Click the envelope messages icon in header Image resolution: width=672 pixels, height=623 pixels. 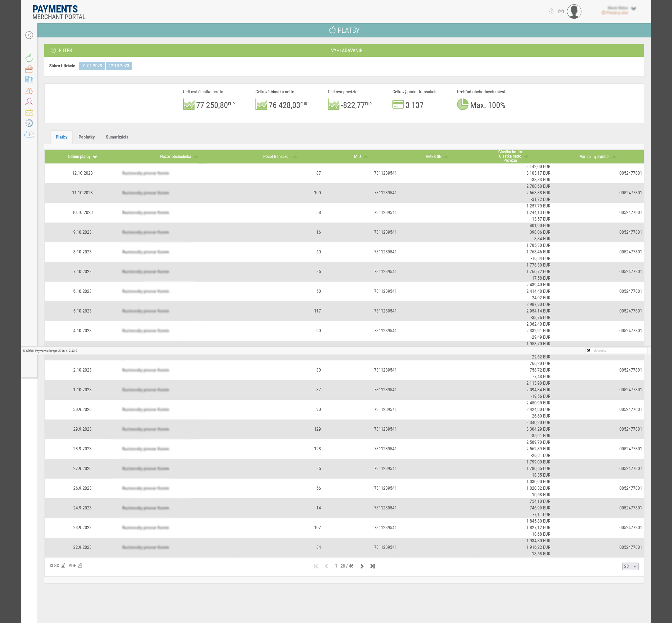coord(561,11)
